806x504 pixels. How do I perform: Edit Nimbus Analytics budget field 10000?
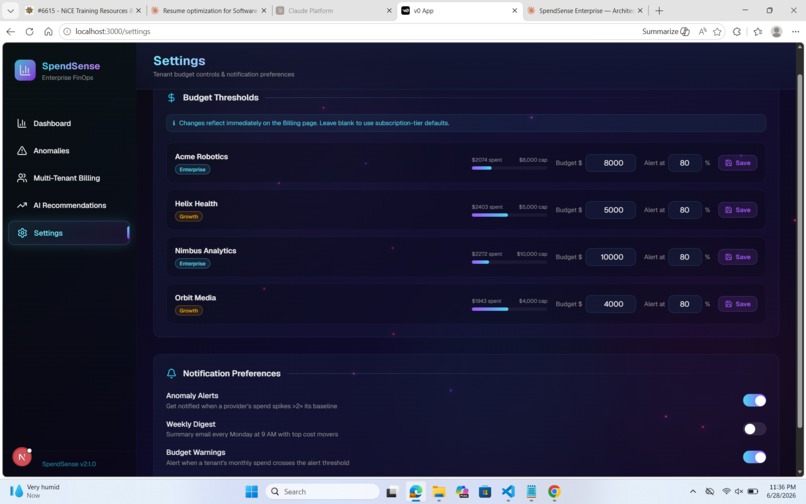pyautogui.click(x=611, y=257)
